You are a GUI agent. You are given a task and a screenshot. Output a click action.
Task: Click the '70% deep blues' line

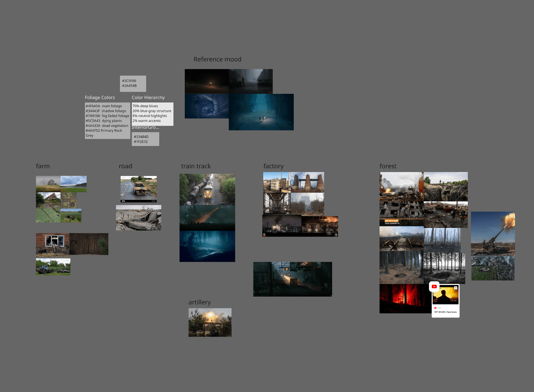tap(145, 106)
